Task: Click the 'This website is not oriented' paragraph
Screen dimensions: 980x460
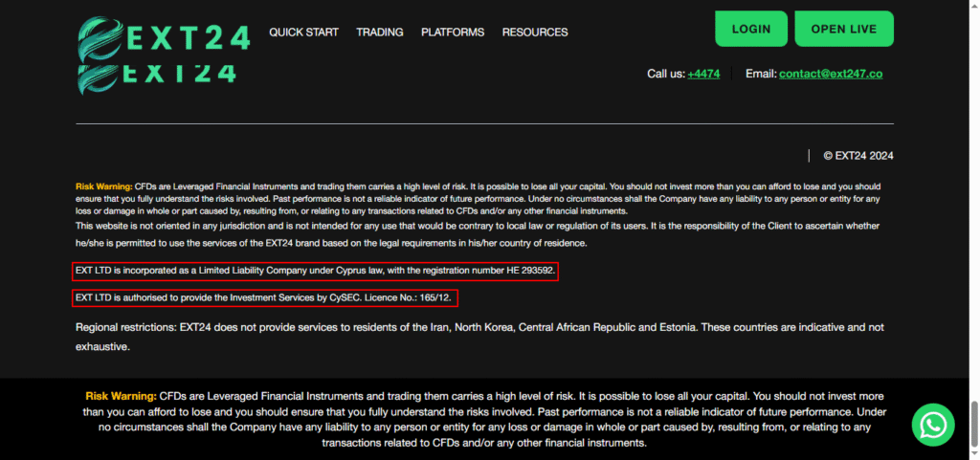Action: (x=479, y=234)
